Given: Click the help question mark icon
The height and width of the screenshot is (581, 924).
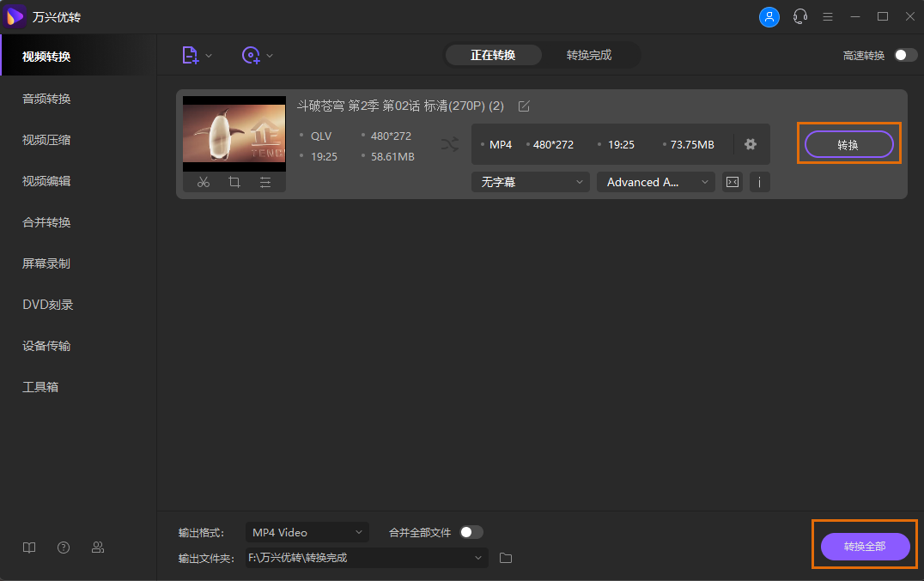Looking at the screenshot, I should pyautogui.click(x=63, y=547).
